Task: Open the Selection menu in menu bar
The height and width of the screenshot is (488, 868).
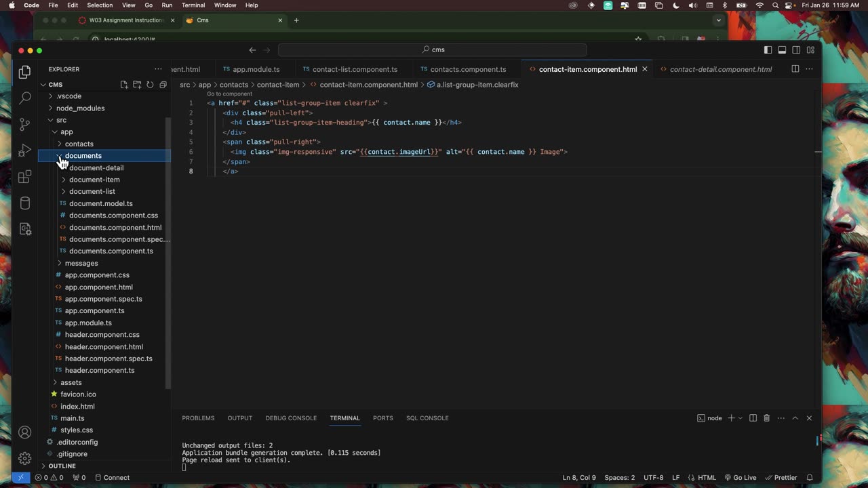Action: pos(100,5)
